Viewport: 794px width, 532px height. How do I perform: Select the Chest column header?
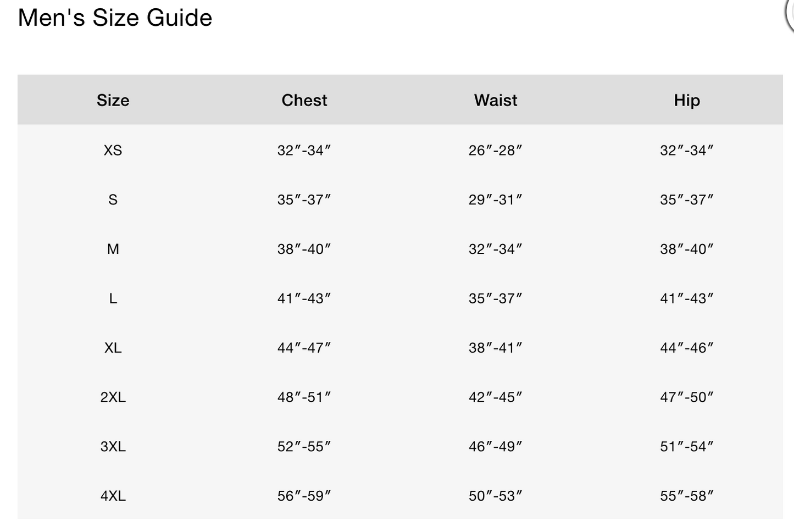pos(304,100)
